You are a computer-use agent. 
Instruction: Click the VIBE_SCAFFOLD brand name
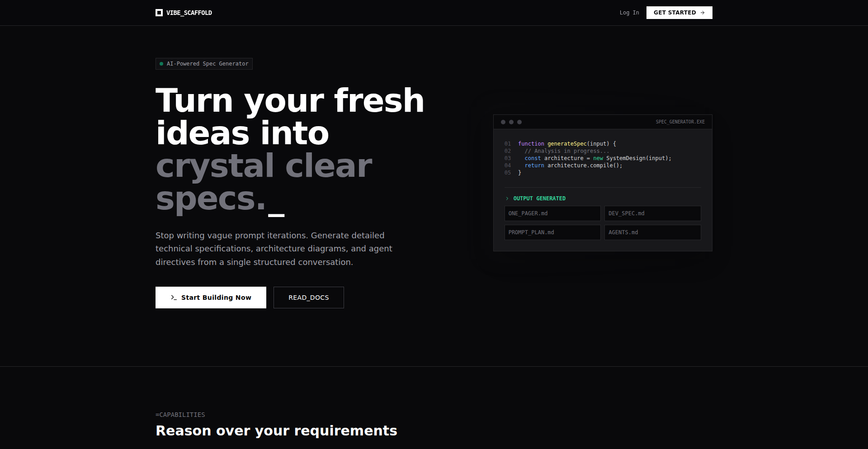(x=189, y=13)
